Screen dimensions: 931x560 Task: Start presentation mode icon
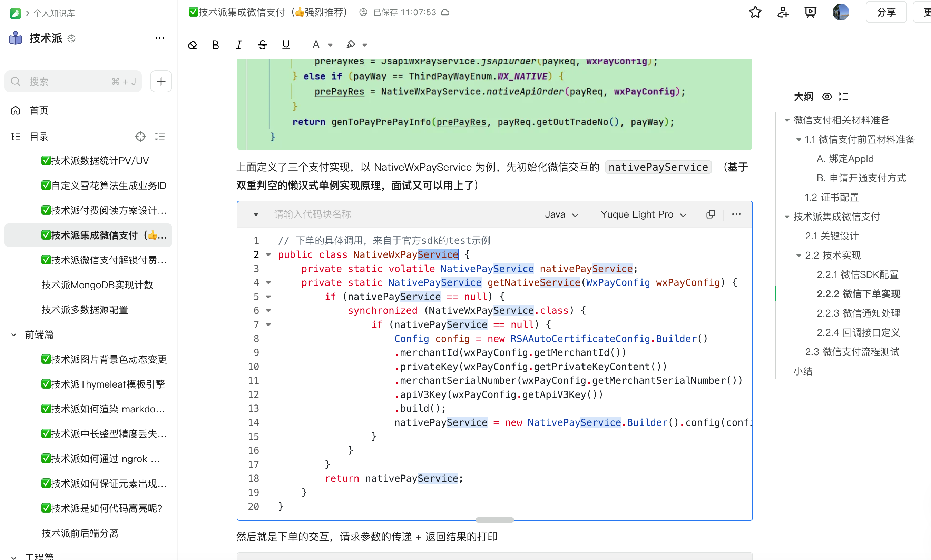(810, 12)
